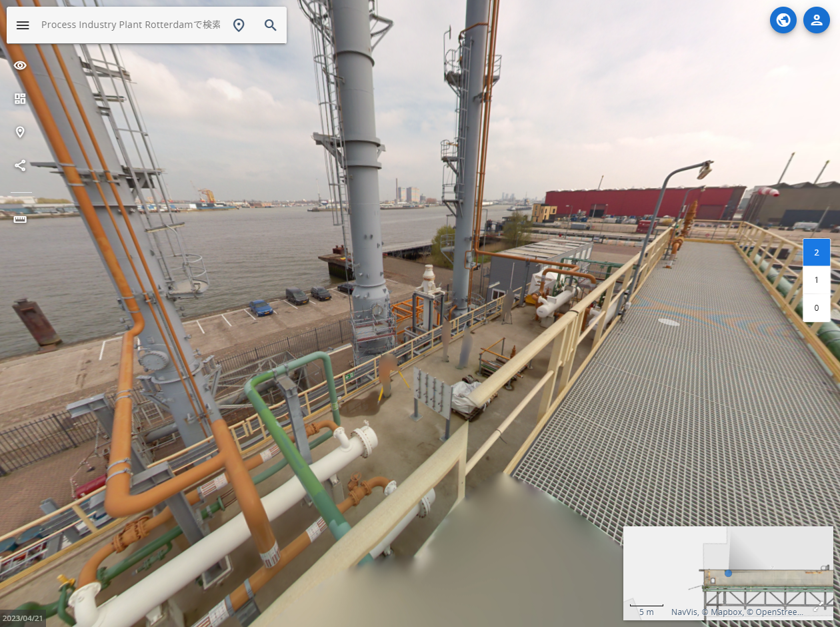The image size is (840, 627).
Task: Open the dashboard layout panel icon
Action: point(20,99)
